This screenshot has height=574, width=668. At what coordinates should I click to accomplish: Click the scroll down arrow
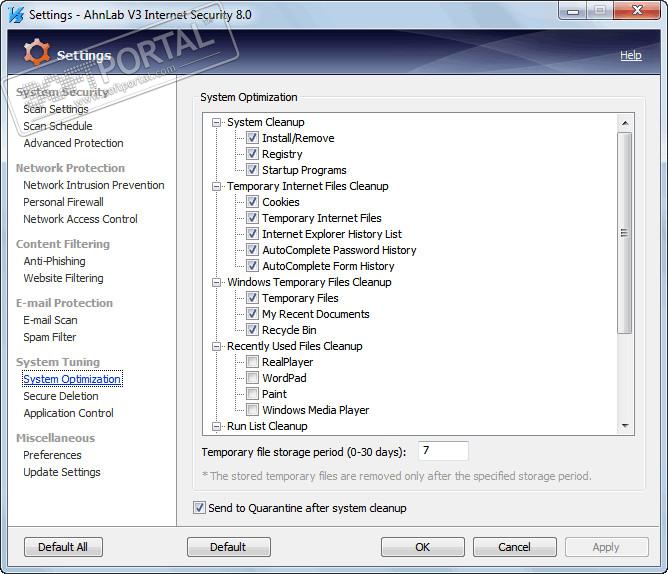pos(625,426)
